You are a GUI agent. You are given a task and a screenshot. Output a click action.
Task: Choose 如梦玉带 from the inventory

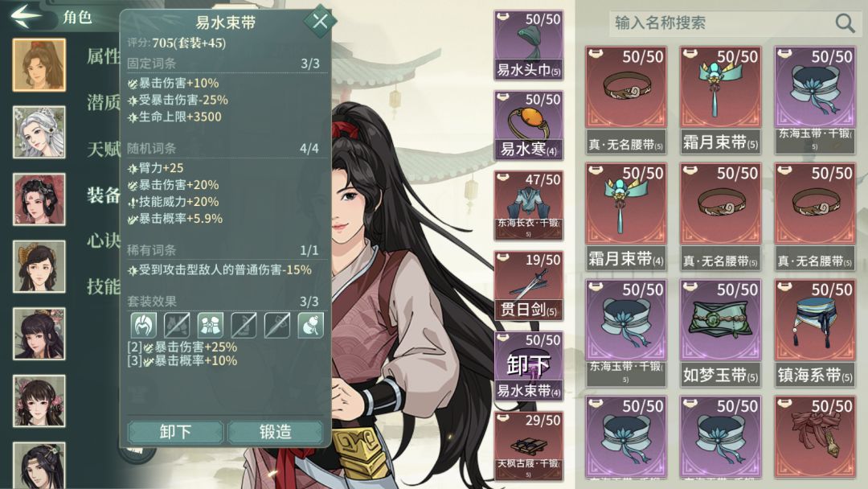(720, 333)
